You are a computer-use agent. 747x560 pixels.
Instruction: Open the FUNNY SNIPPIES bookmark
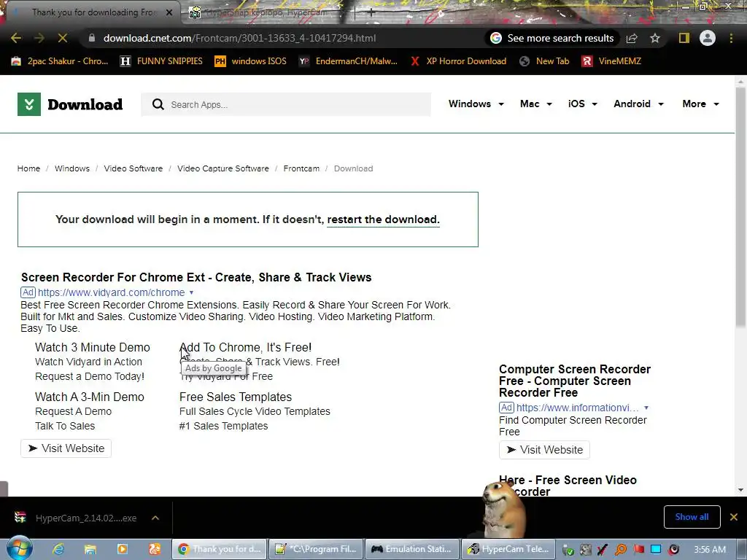[x=161, y=61]
